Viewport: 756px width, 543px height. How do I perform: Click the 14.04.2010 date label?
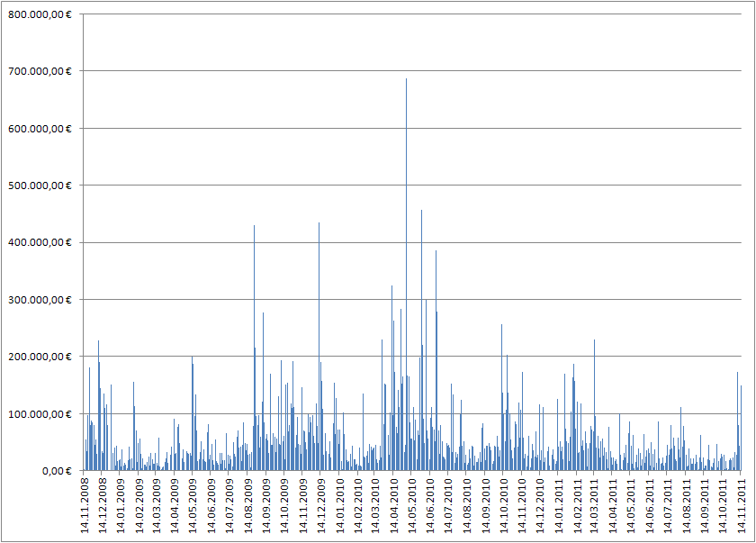tap(394, 505)
